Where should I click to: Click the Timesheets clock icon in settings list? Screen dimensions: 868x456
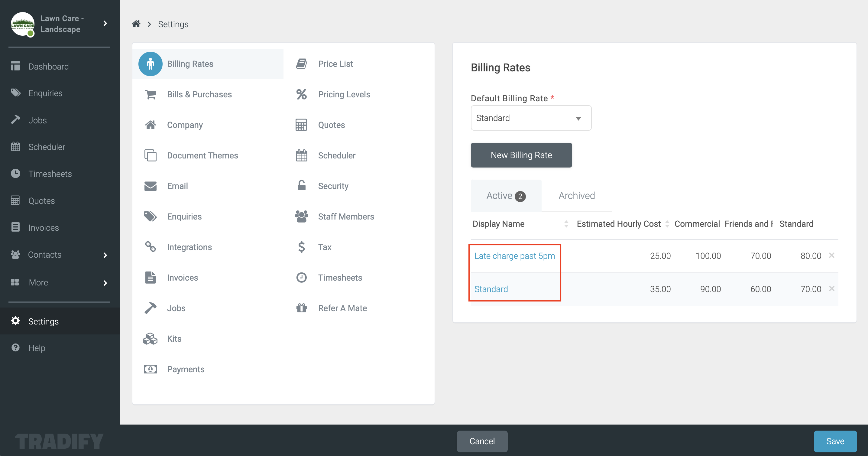[302, 278]
